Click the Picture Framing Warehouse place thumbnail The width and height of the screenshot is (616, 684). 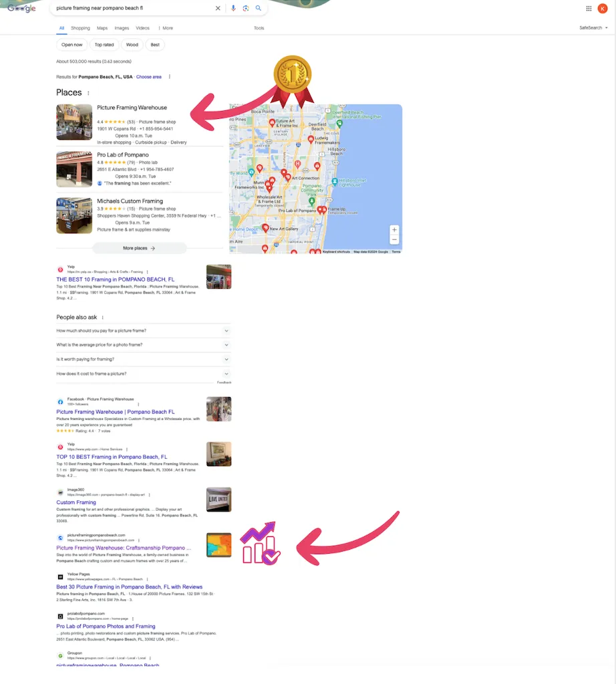[74, 122]
